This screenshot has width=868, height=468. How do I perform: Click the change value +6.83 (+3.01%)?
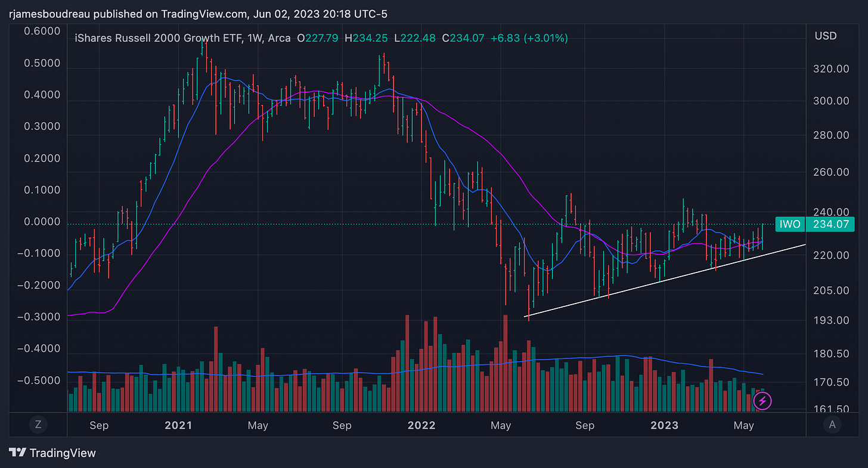(528, 38)
